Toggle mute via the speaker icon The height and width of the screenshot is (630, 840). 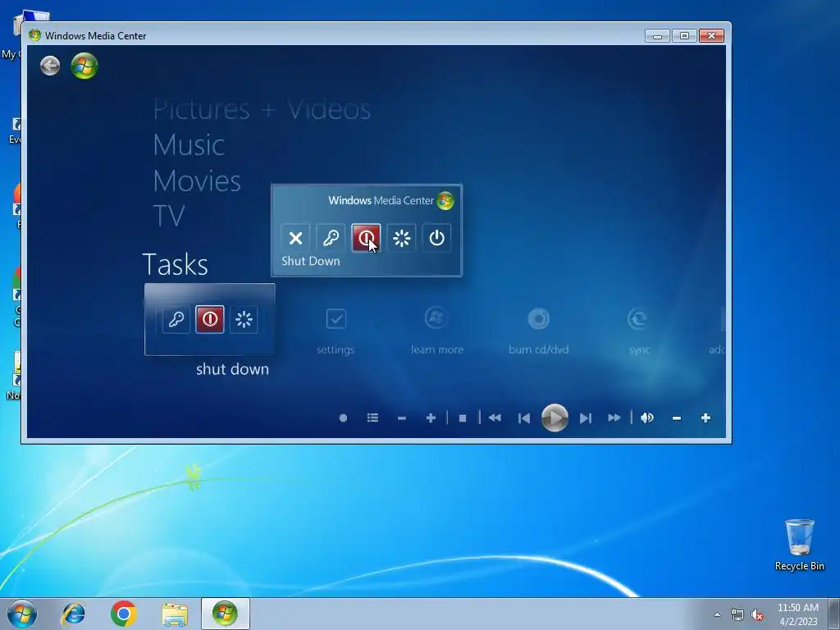point(647,418)
